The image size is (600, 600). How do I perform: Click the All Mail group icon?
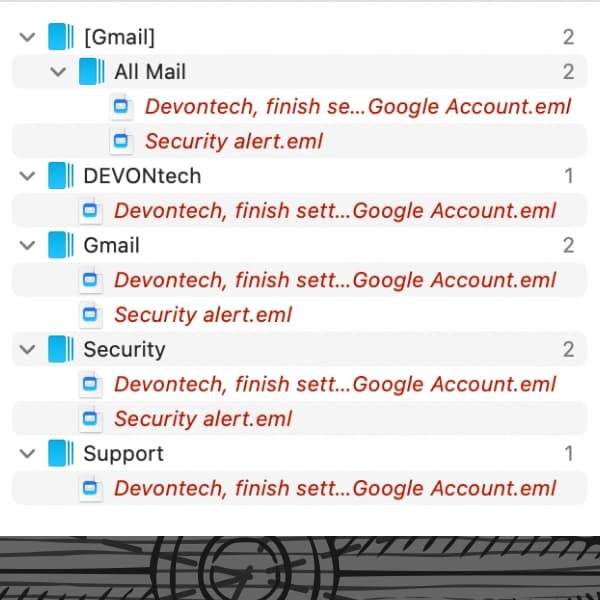point(91,72)
